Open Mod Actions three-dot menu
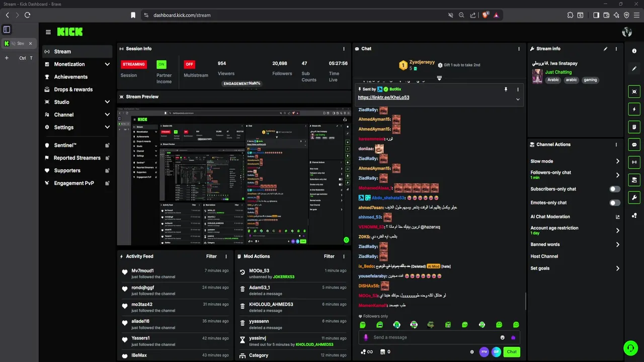Screen dimensions: 644x362 coord(344,256)
